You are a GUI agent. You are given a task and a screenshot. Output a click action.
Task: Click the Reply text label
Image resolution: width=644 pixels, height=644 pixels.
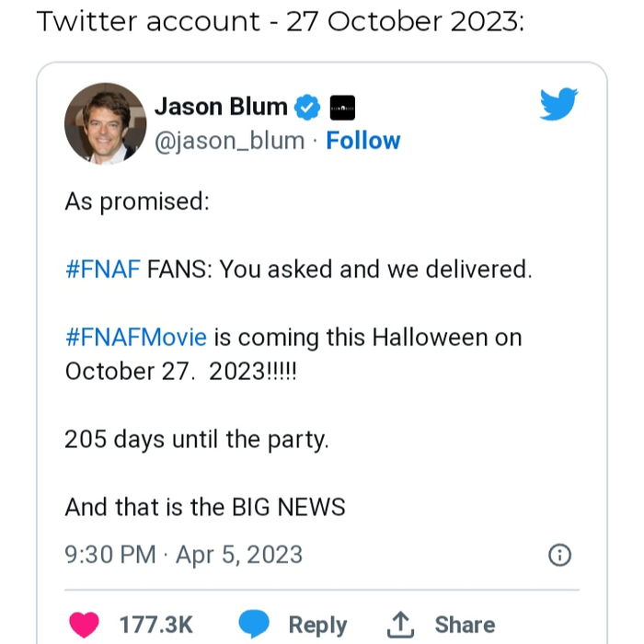click(317, 625)
